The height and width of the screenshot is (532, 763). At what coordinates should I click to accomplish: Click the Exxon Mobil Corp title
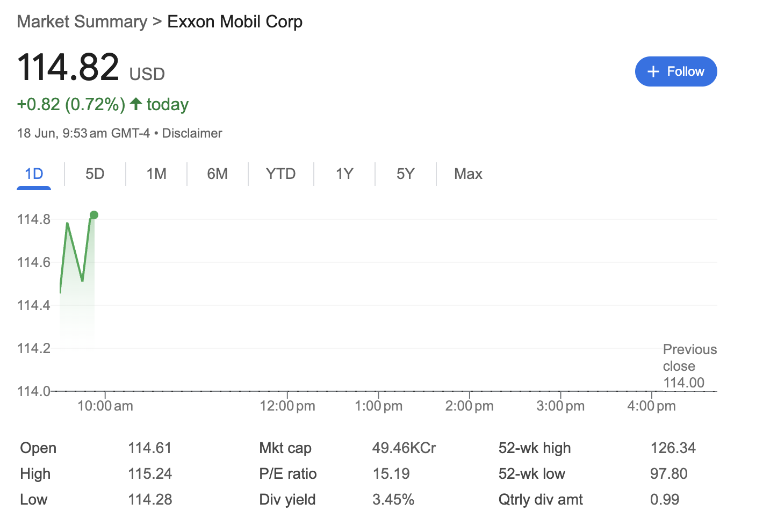click(x=235, y=21)
